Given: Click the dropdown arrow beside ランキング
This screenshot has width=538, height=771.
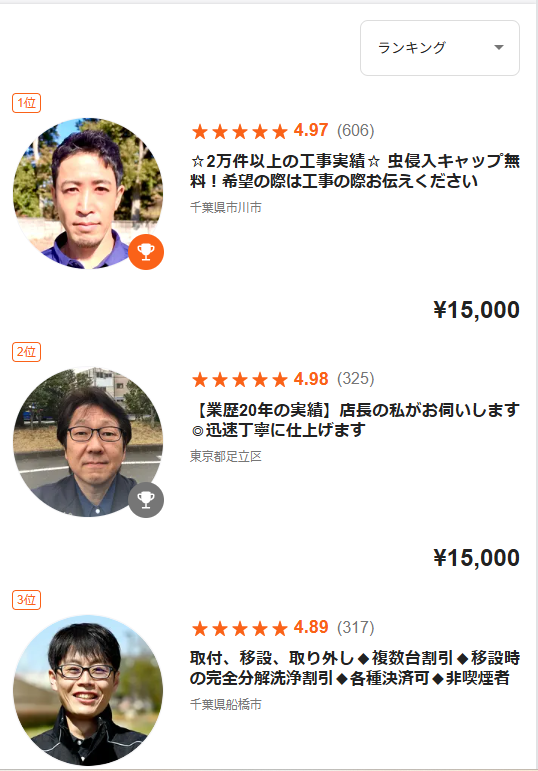Looking at the screenshot, I should tap(499, 48).
